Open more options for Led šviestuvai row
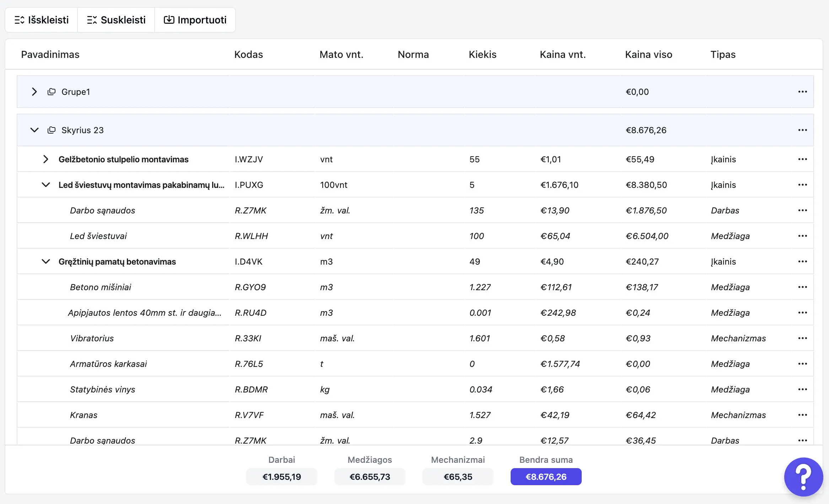 coord(802,236)
